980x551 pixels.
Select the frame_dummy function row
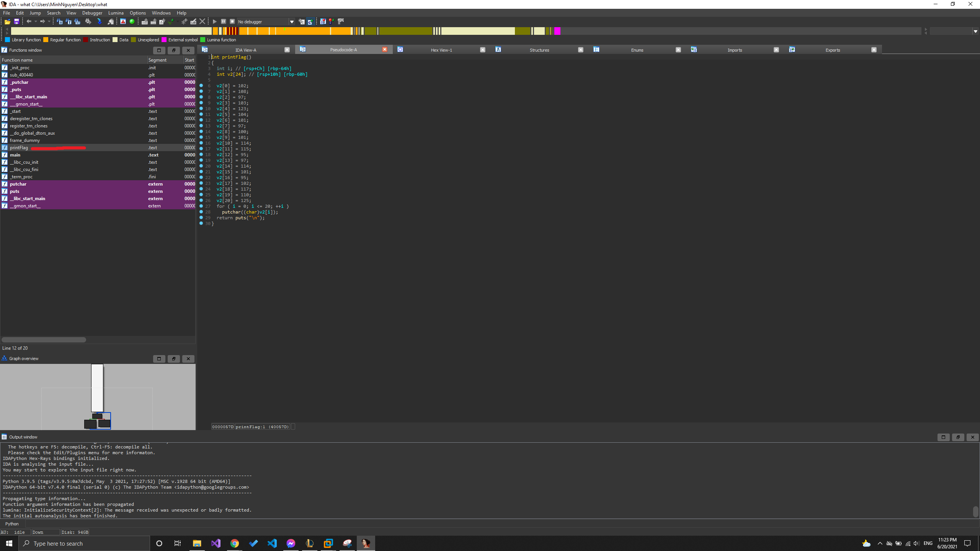[x=98, y=140]
